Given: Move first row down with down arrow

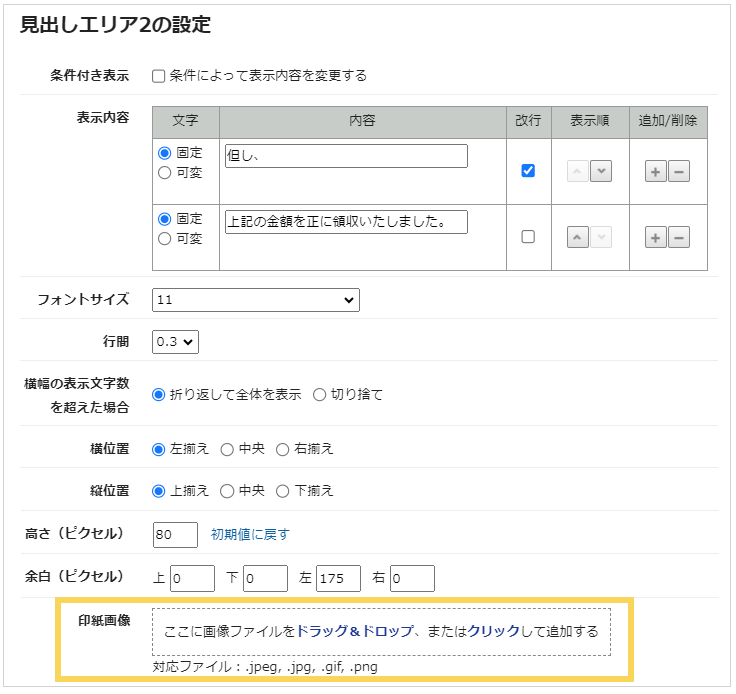Looking at the screenshot, I should (x=601, y=171).
